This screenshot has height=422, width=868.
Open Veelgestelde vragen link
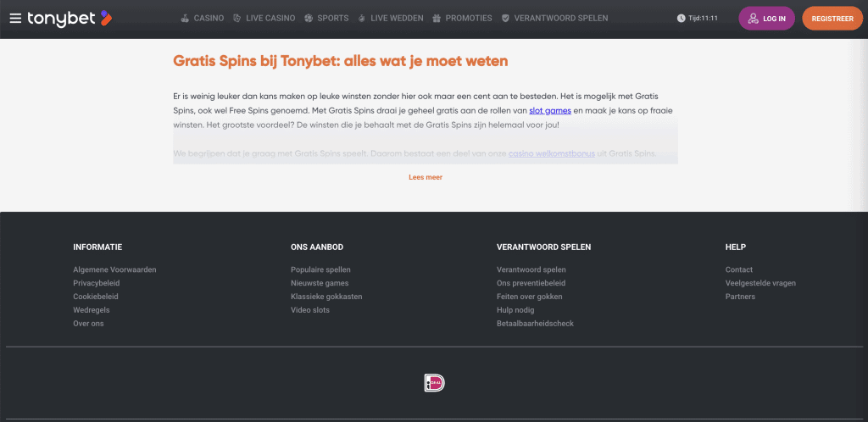[760, 283]
